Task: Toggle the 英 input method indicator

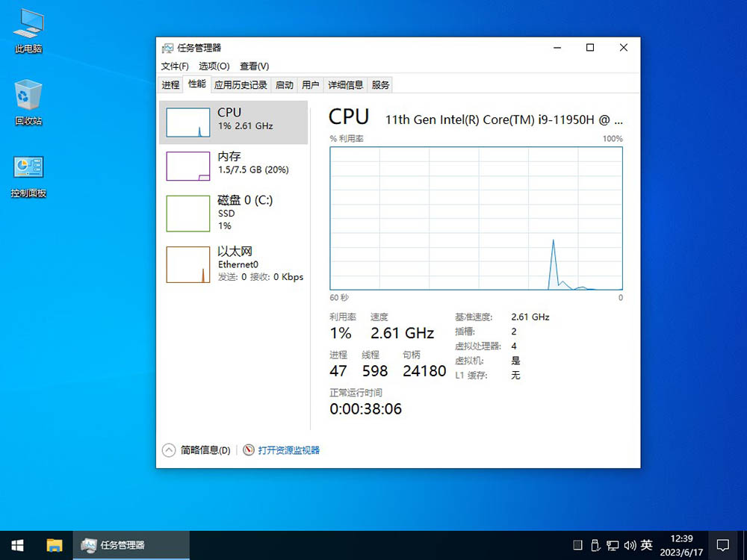Action: click(x=646, y=545)
